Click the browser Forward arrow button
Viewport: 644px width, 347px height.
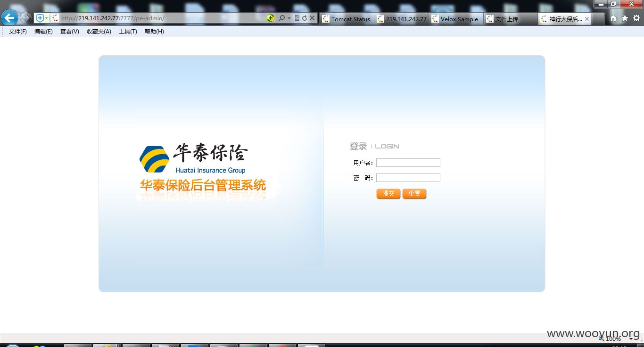(25, 18)
